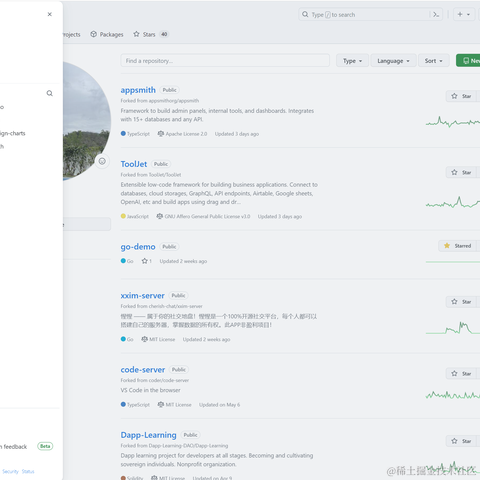
Task: Open the code-server repository
Action: [x=143, y=370]
